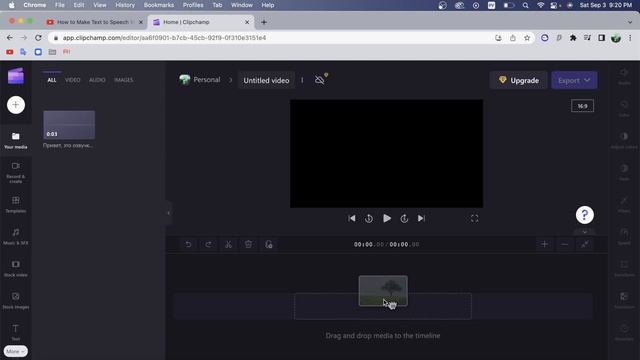
Task: Open Chrome extensions puzzle icon
Action: click(573, 38)
